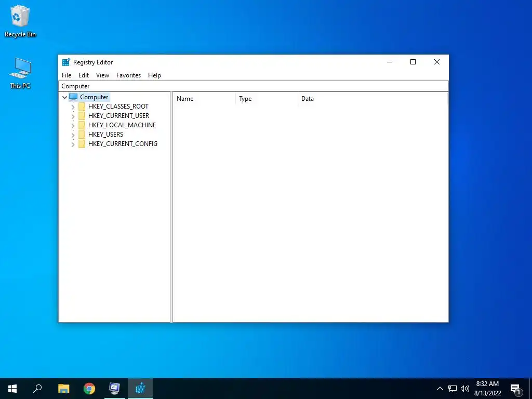This screenshot has height=399, width=532.
Task: Open the Recycle Bin desktop icon
Action: point(20,21)
